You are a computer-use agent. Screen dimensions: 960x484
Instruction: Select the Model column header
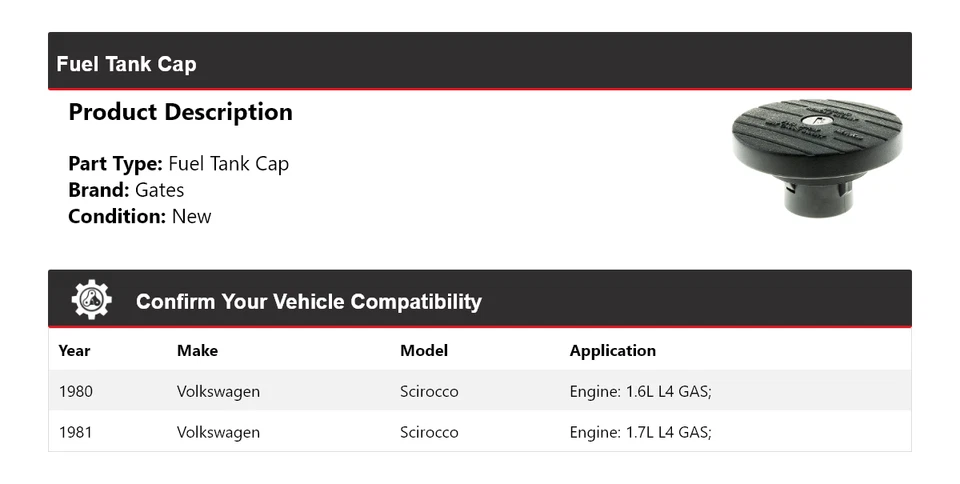(x=424, y=350)
